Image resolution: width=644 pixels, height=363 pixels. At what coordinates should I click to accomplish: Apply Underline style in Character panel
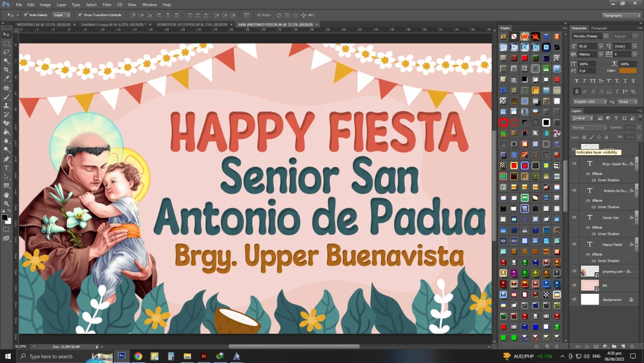625,81
